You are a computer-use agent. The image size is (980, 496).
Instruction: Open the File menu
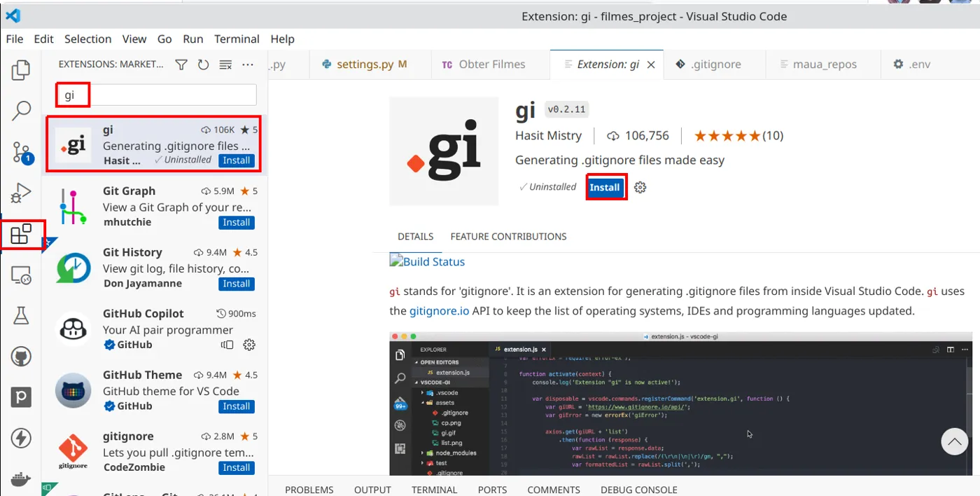(x=14, y=39)
